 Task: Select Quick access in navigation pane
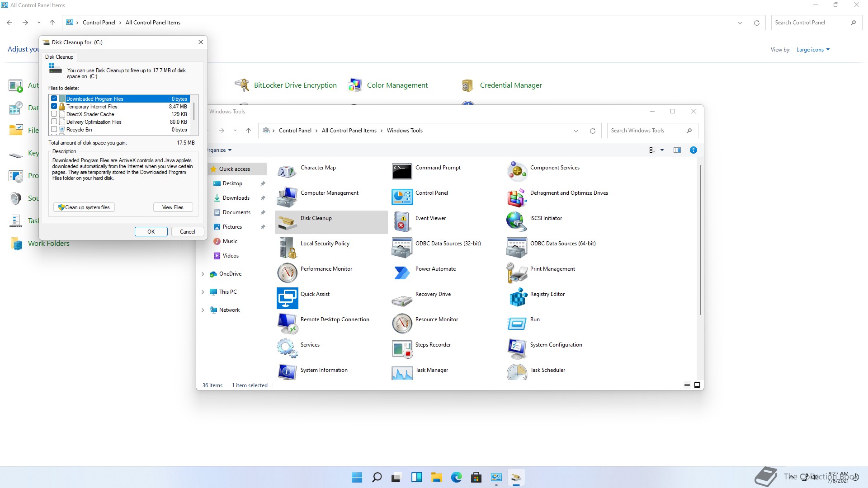(x=237, y=169)
